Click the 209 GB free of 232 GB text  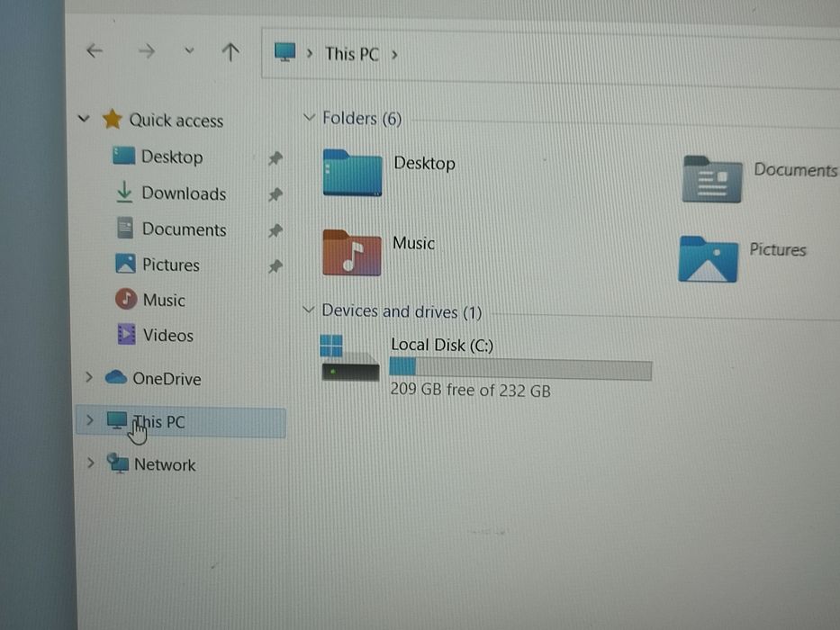tap(470, 390)
